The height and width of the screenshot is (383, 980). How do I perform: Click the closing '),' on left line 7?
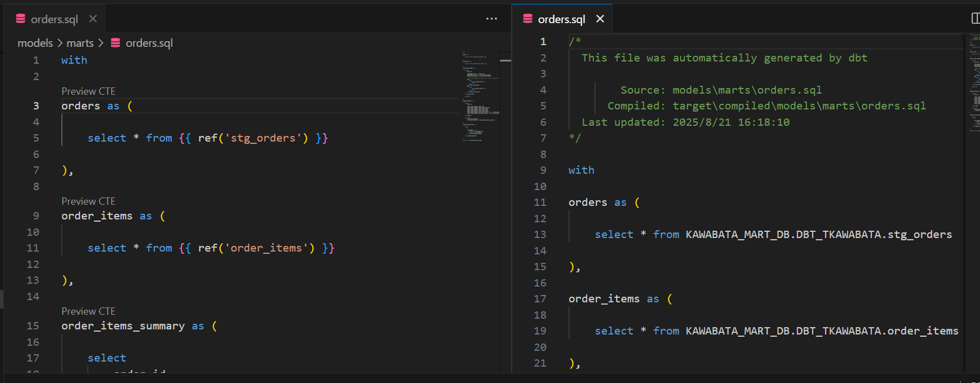[68, 170]
